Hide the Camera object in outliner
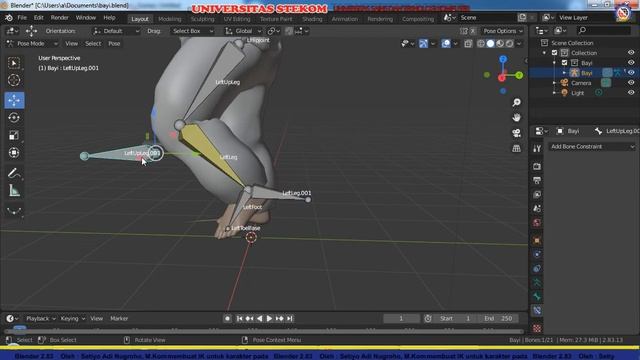The image size is (640, 360). pyautogui.click(x=631, y=83)
